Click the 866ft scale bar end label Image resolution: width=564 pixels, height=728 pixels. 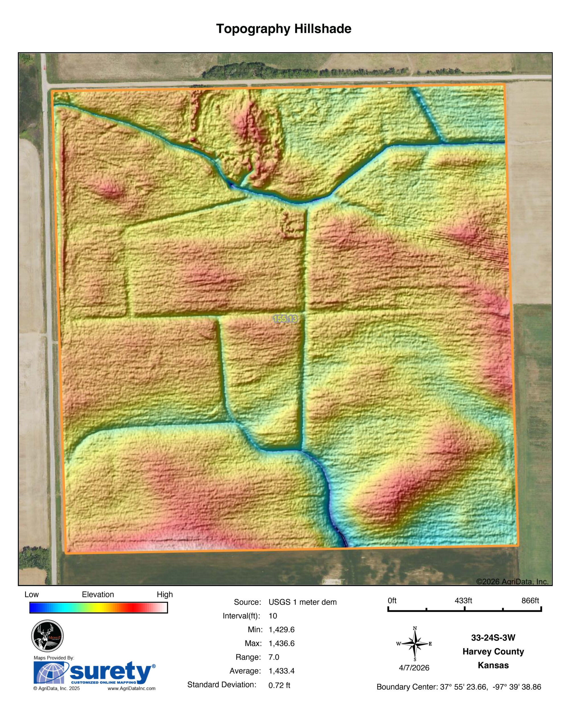[530, 601]
